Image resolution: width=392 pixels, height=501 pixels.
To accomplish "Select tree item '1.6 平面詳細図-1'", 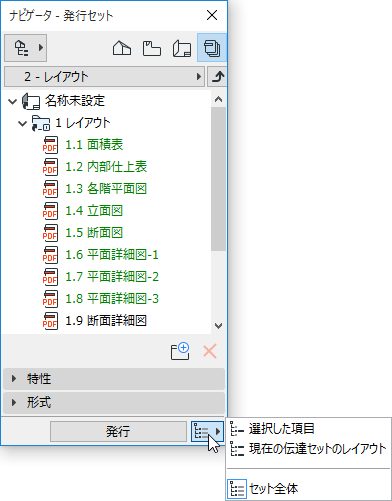I will tap(112, 255).
